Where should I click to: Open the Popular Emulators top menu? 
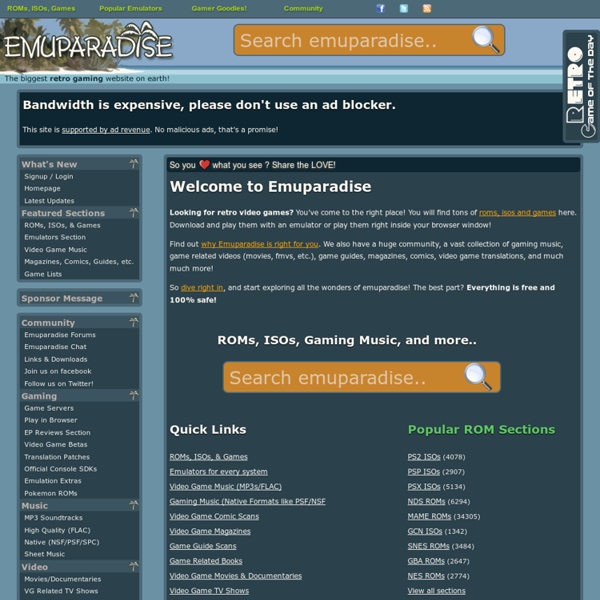[130, 8]
